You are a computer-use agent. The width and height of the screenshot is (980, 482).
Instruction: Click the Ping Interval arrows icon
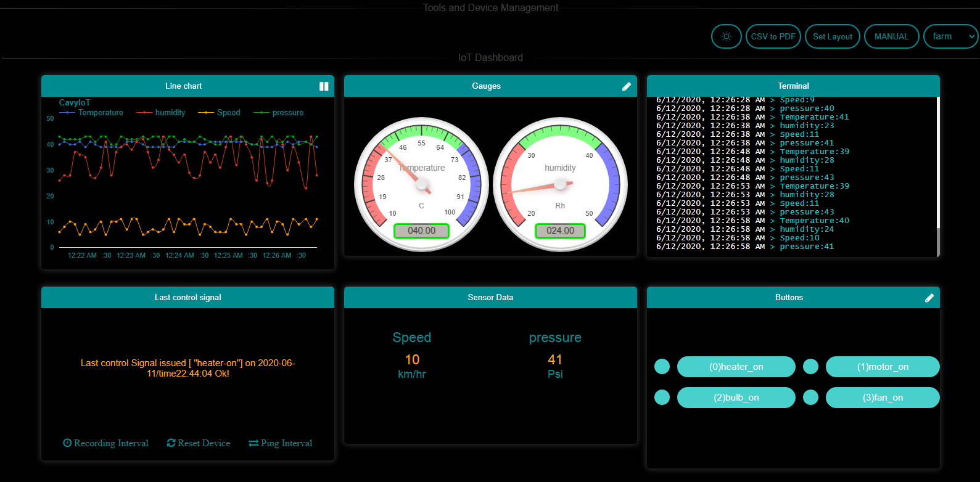253,443
